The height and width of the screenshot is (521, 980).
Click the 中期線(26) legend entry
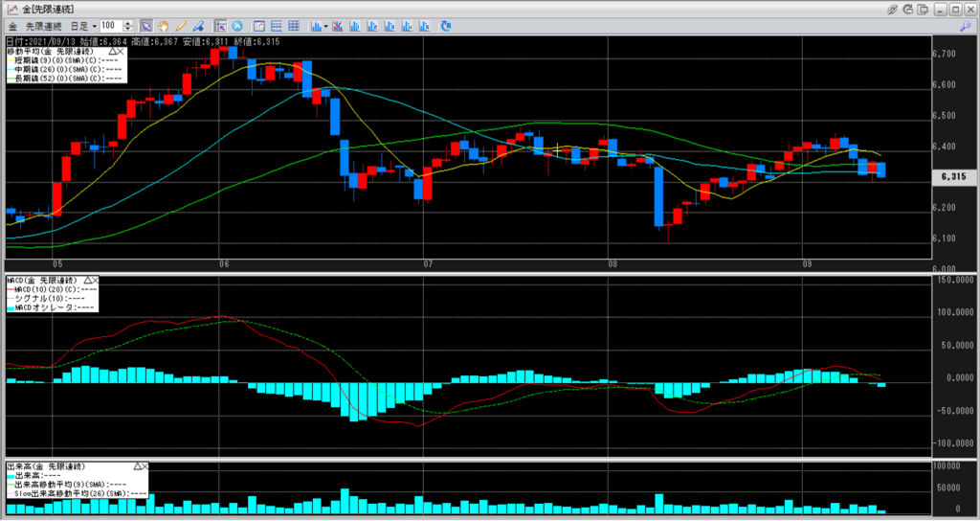coord(65,69)
